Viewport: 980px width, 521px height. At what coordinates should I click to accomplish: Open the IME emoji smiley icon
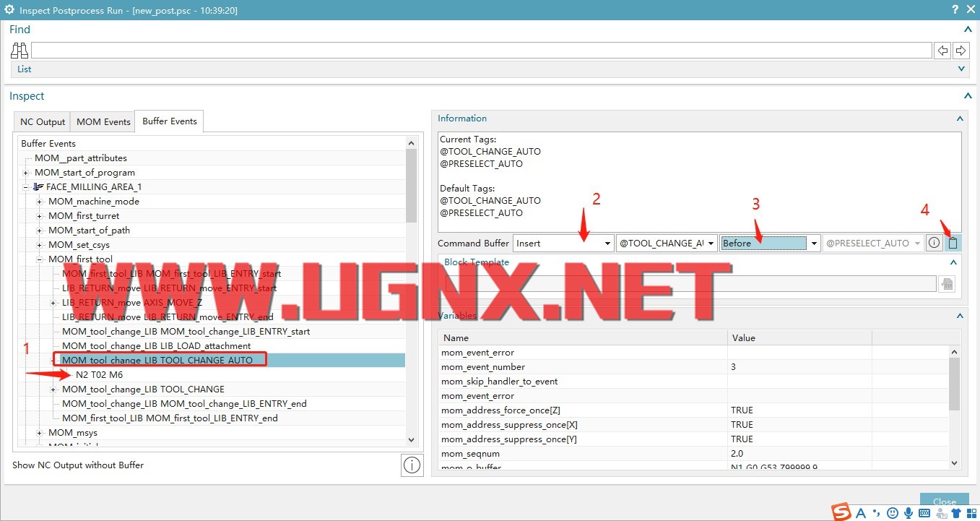click(893, 513)
